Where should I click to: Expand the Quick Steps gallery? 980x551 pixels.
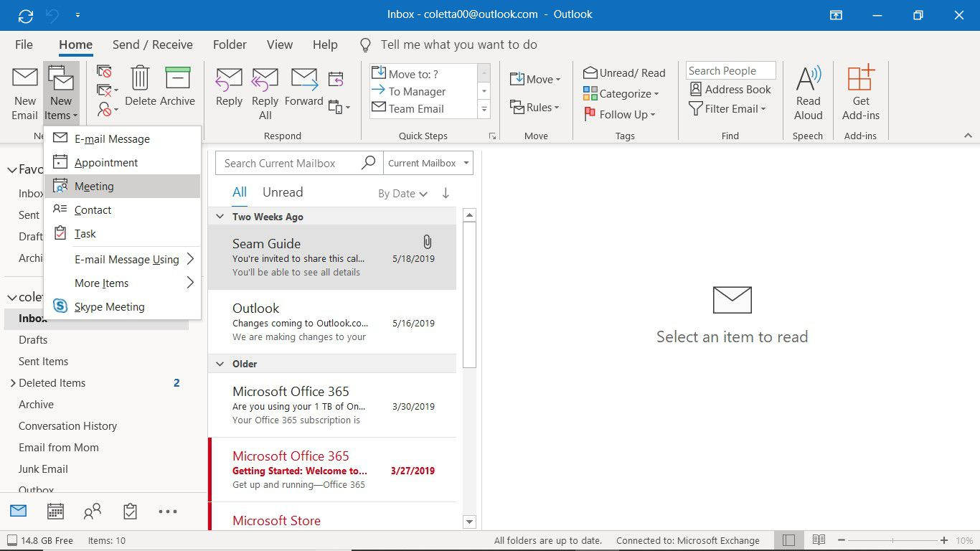point(484,109)
